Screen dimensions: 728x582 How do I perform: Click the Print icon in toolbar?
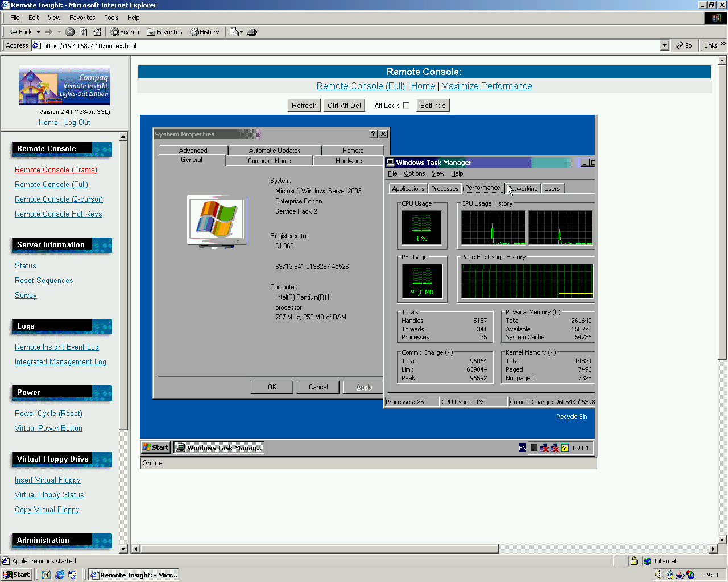[252, 32]
